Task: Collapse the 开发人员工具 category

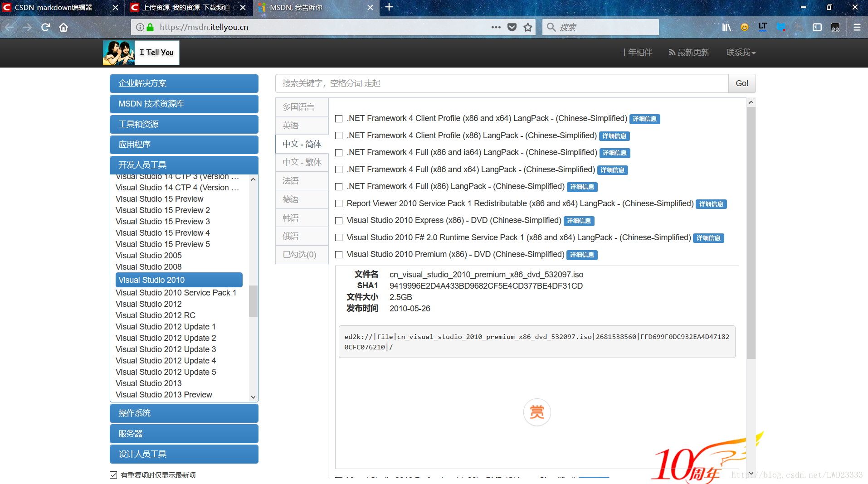Action: click(x=184, y=165)
